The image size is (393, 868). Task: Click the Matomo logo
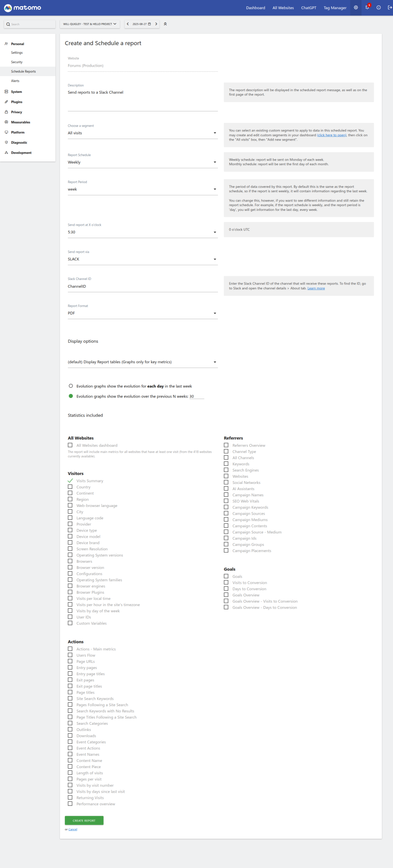tap(22, 8)
